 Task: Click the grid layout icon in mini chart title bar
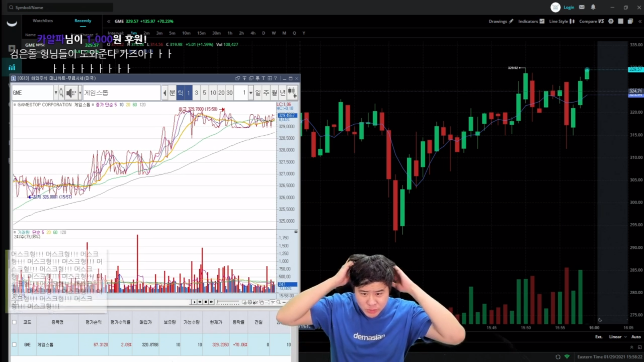pyautogui.click(x=269, y=78)
